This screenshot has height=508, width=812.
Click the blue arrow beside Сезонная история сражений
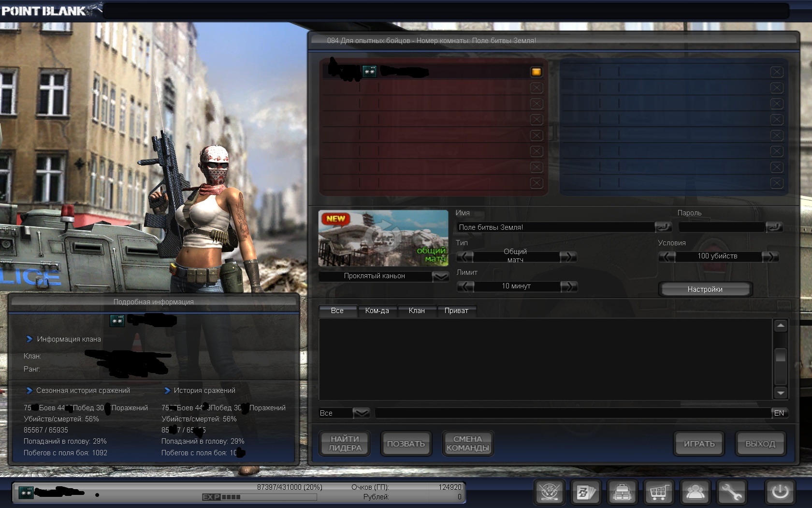click(29, 390)
